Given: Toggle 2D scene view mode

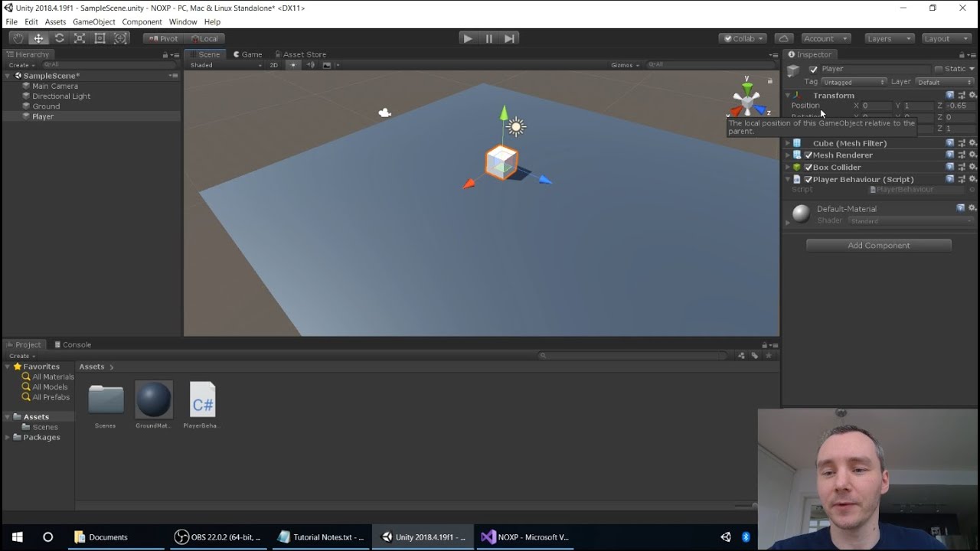Looking at the screenshot, I should point(273,65).
